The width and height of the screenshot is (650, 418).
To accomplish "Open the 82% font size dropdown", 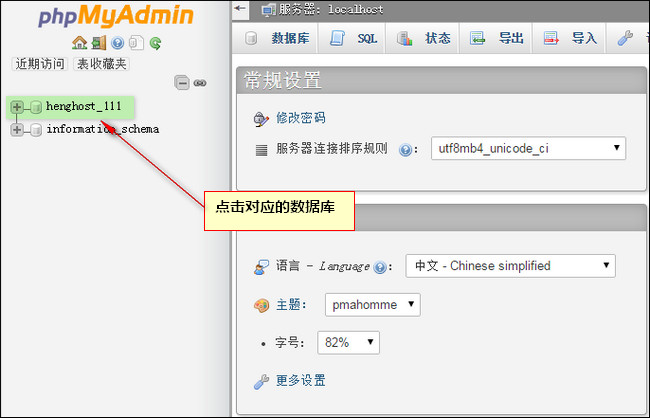I will pyautogui.click(x=348, y=343).
